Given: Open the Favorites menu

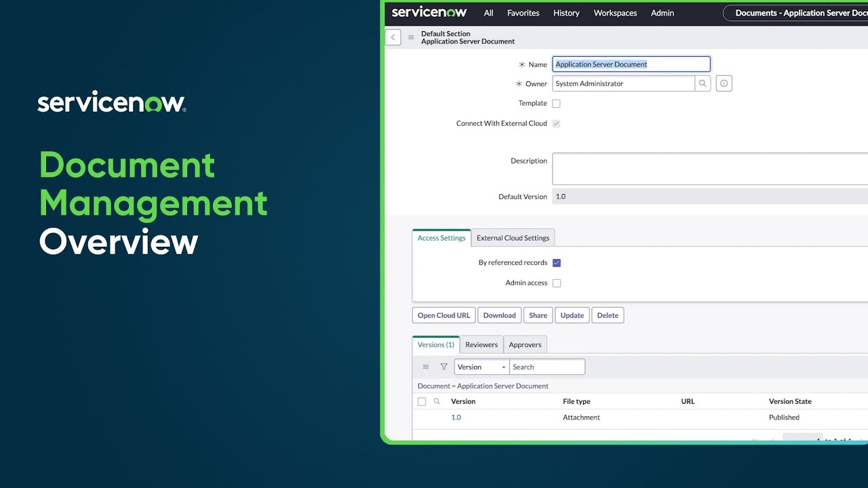Looking at the screenshot, I should click(x=524, y=13).
